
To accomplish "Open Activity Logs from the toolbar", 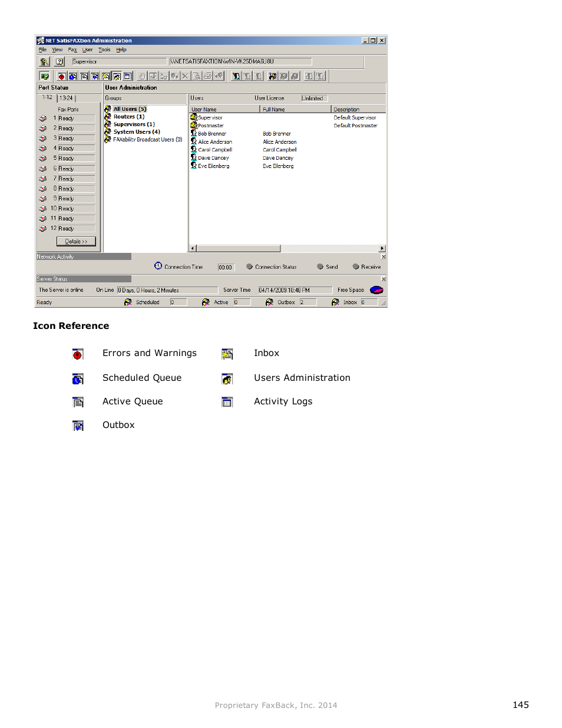I will tap(127, 76).
